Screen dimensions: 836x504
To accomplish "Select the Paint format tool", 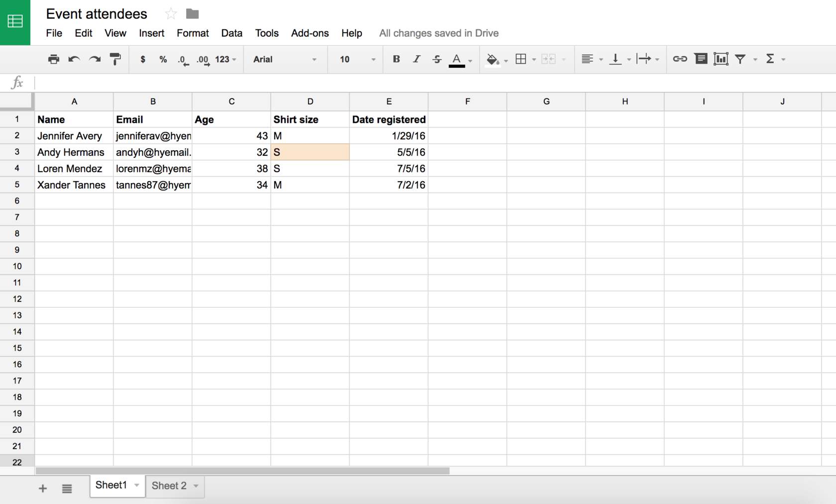I will pyautogui.click(x=115, y=59).
